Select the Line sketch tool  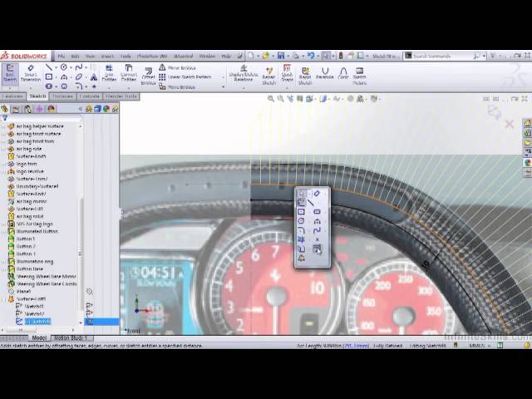click(x=49, y=67)
